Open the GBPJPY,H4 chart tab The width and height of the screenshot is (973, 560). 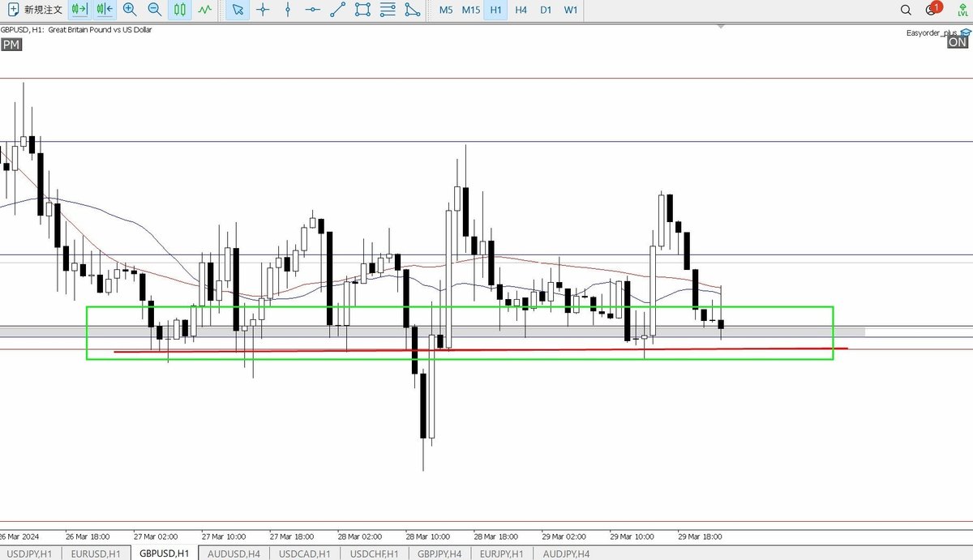pyautogui.click(x=440, y=554)
